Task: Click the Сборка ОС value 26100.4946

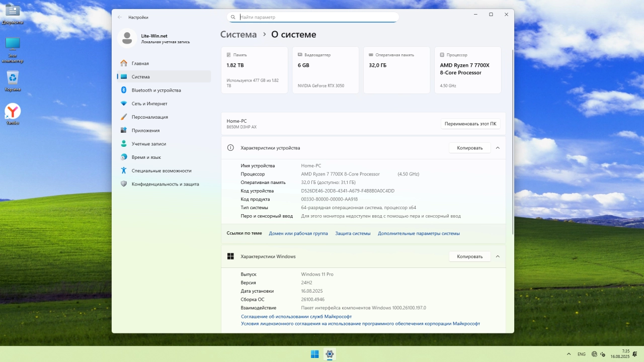Action: point(312,300)
